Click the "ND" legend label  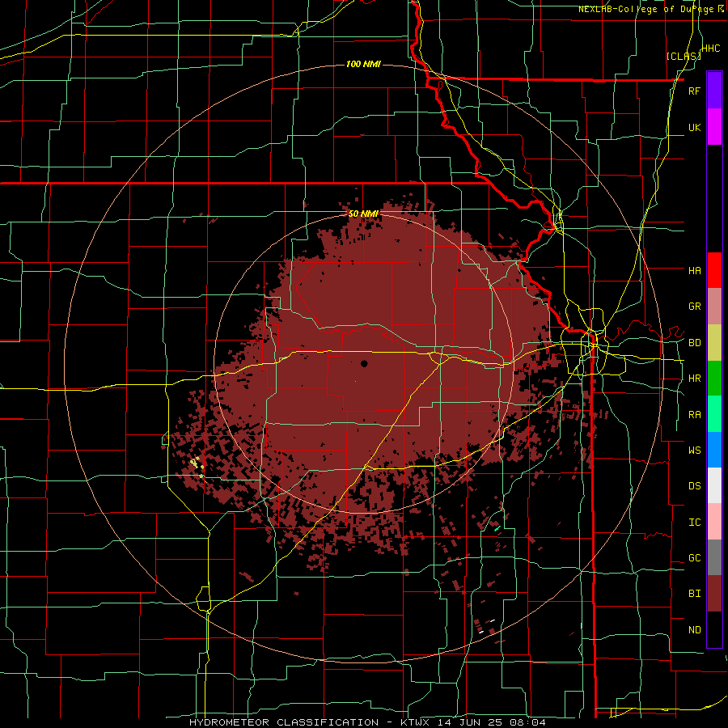point(694,630)
